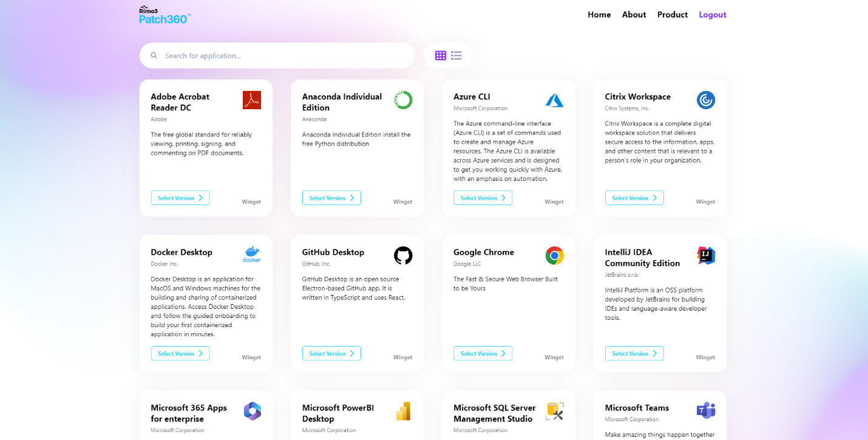Click the Adobe Acrobat Reader DC icon
The image size is (868, 440).
click(251, 100)
